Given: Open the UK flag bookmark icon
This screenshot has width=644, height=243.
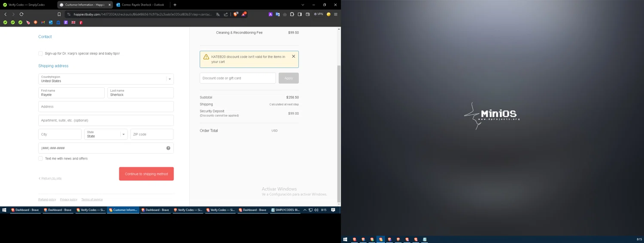Looking at the screenshot, I should click(73, 22).
